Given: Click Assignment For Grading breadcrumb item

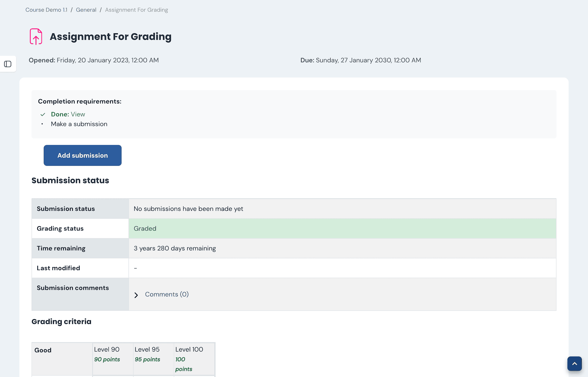Looking at the screenshot, I should (x=136, y=10).
